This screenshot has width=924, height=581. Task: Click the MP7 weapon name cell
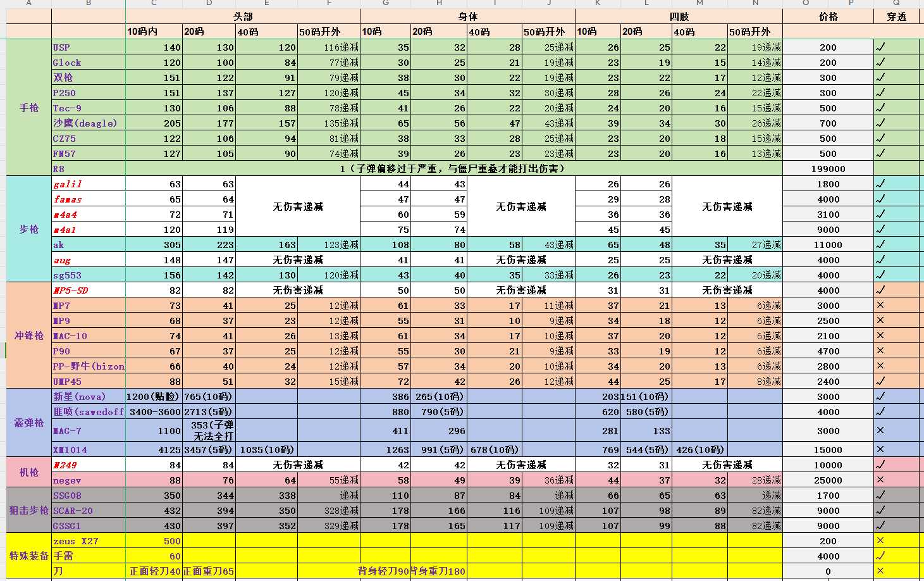pos(89,305)
